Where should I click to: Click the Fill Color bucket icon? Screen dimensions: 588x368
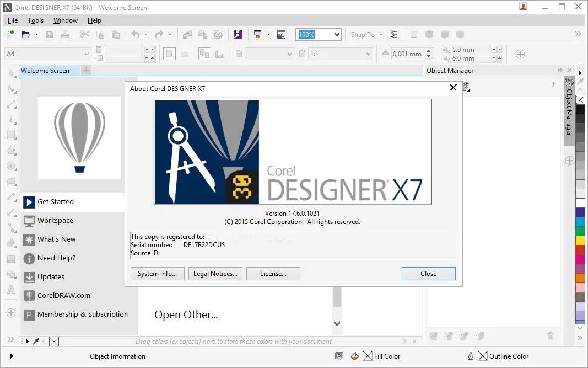(355, 356)
